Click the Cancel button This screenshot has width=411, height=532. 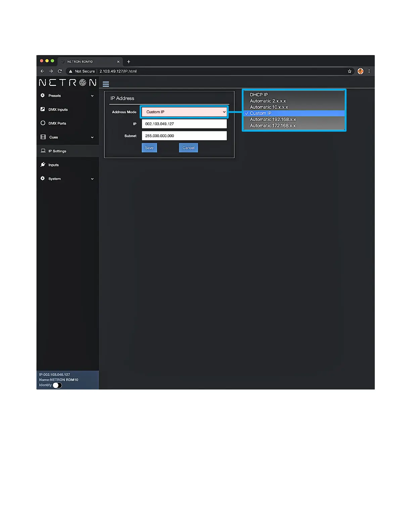(x=188, y=148)
